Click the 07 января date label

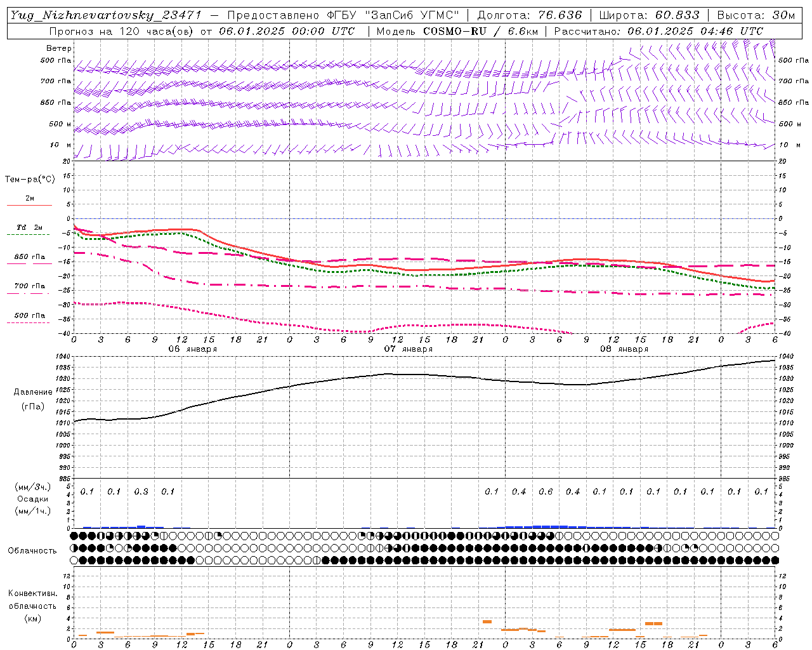[409, 349]
